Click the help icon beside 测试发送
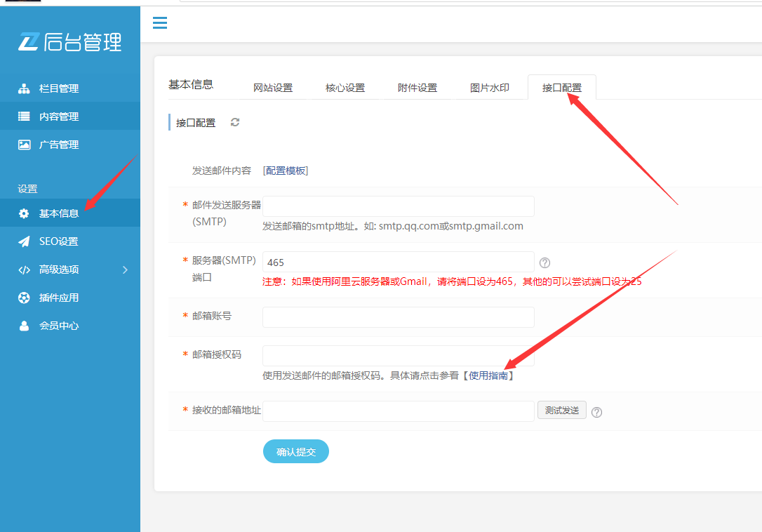The image size is (762, 532). (597, 413)
